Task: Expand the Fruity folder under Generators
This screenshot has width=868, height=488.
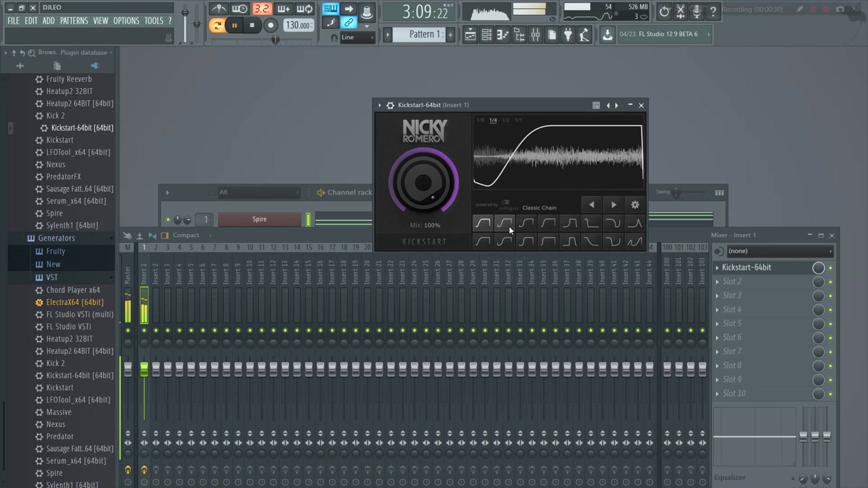Action: 56,251
